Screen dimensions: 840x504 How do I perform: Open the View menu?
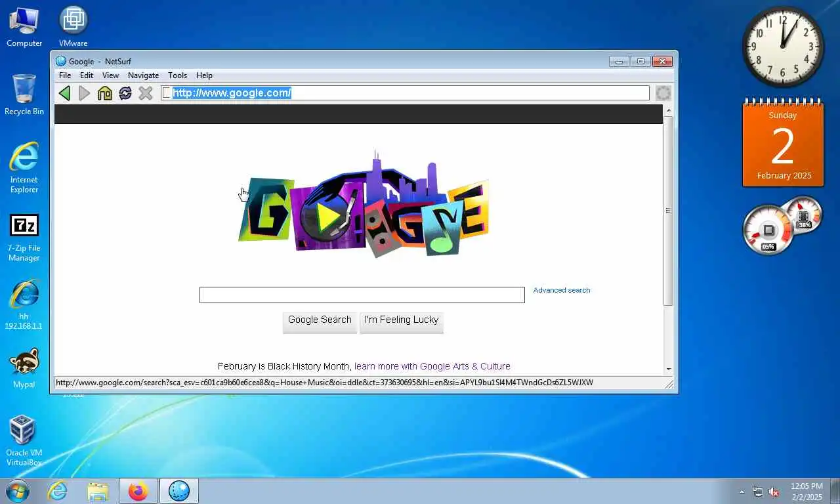[x=110, y=75]
